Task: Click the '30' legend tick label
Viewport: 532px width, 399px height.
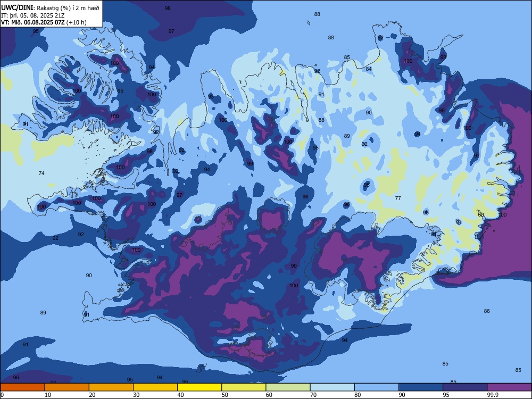Action: [136, 395]
